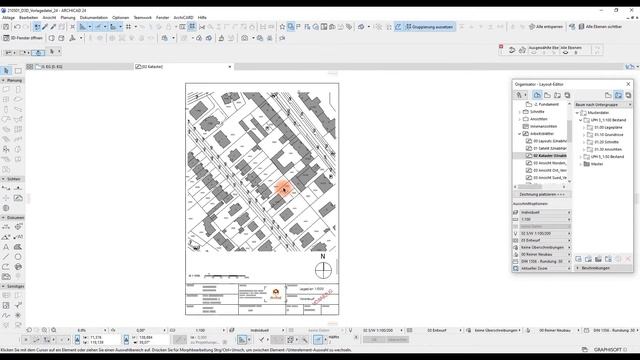Open the 'Baum nach Untergruppen' dropdown in the Organizer
The image size is (640, 360).
(603, 105)
